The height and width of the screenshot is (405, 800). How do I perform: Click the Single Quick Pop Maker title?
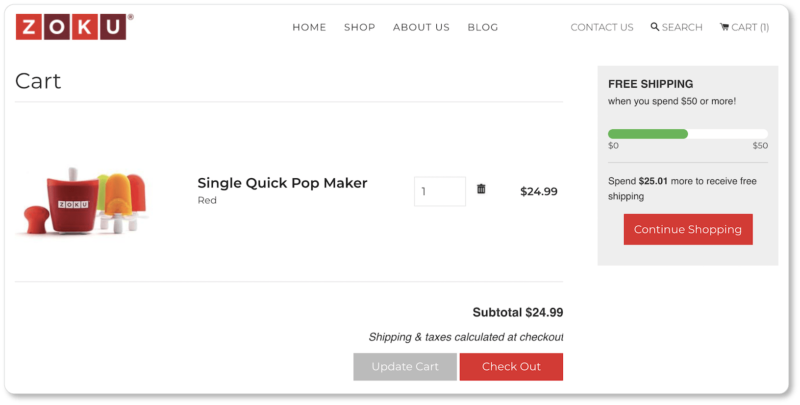point(282,183)
